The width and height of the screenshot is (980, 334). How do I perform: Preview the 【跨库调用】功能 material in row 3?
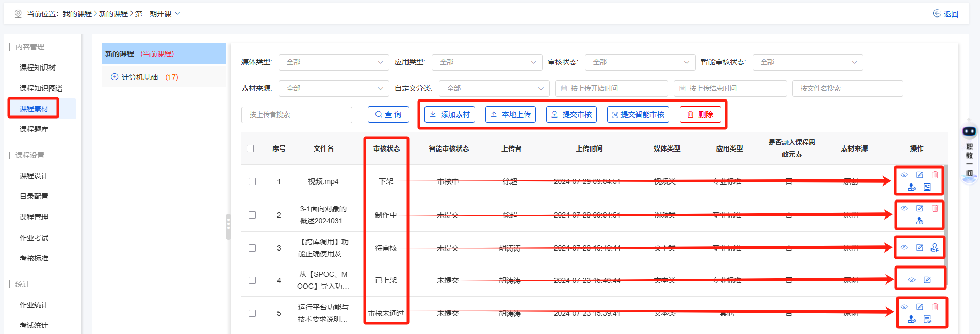pyautogui.click(x=904, y=247)
